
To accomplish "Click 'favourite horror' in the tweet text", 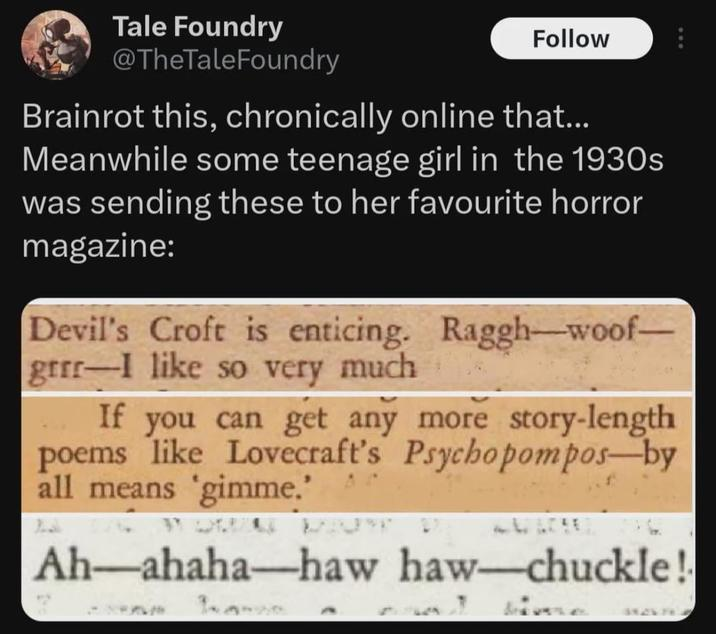I will (x=524, y=203).
